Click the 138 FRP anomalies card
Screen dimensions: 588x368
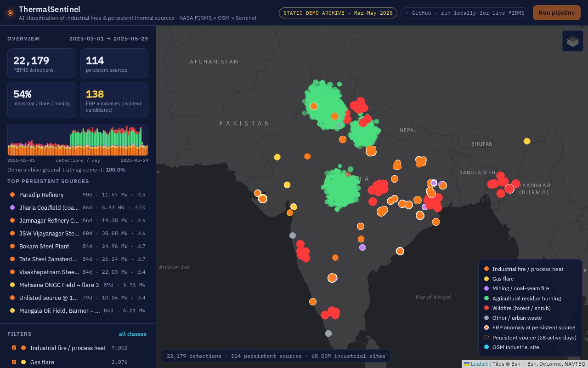tap(114, 100)
